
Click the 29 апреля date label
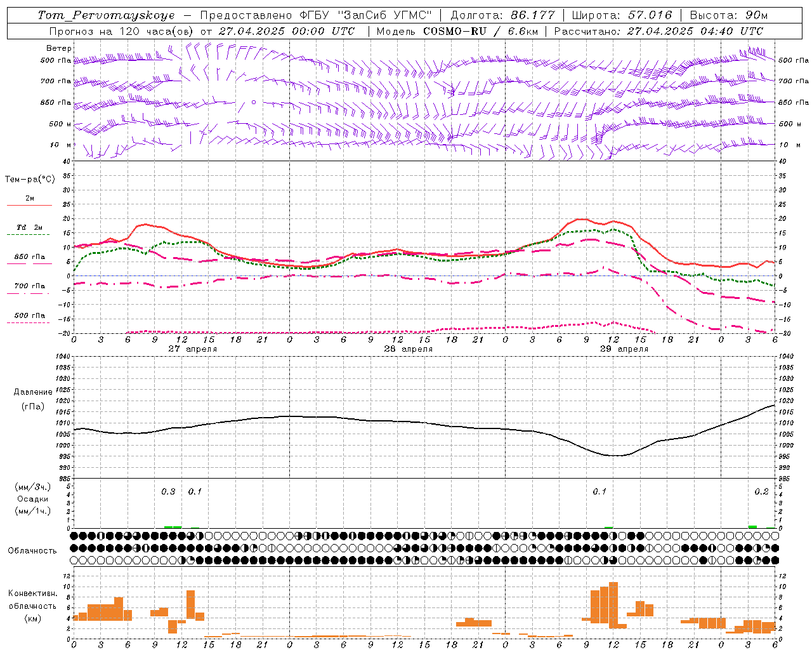624,349
